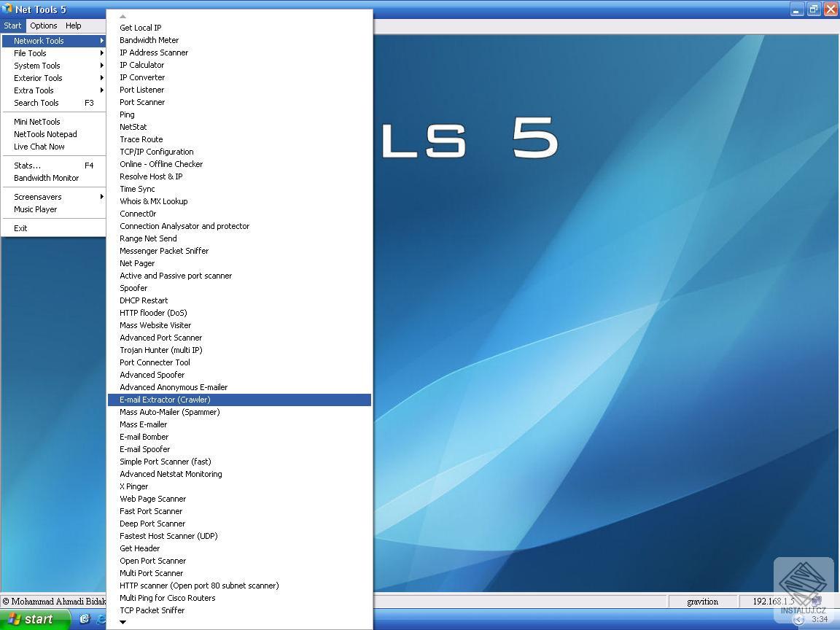The image size is (840, 630).
Task: Choose Ping tool
Action: coord(239,114)
